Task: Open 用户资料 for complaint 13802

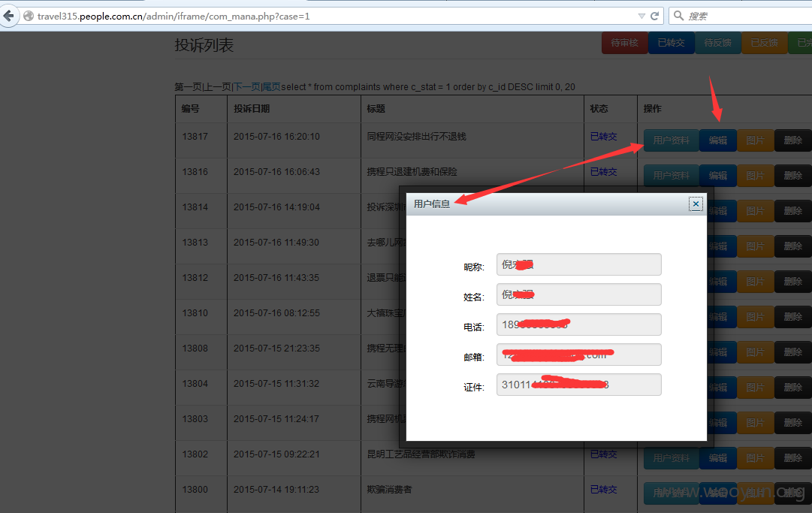Action: 671,457
